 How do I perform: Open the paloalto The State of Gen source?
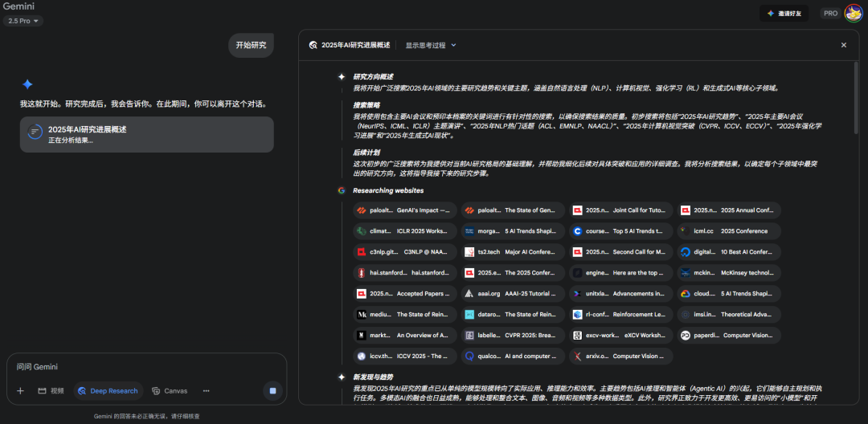pyautogui.click(x=513, y=210)
